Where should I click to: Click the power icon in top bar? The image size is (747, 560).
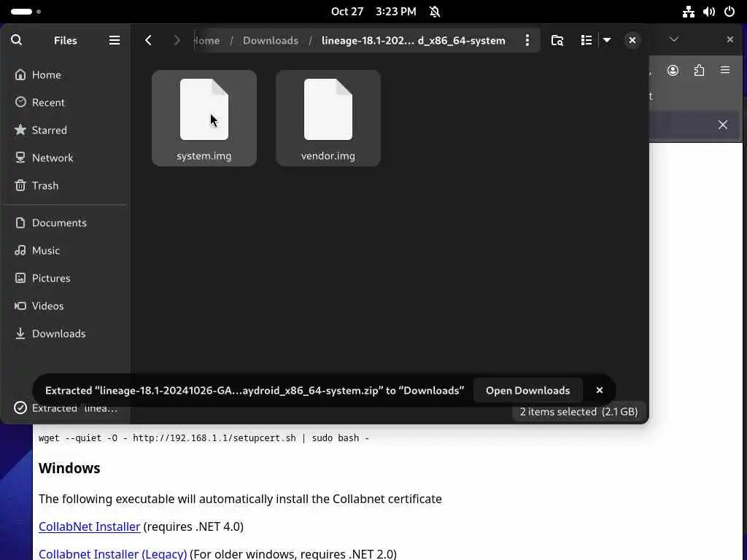click(x=729, y=12)
